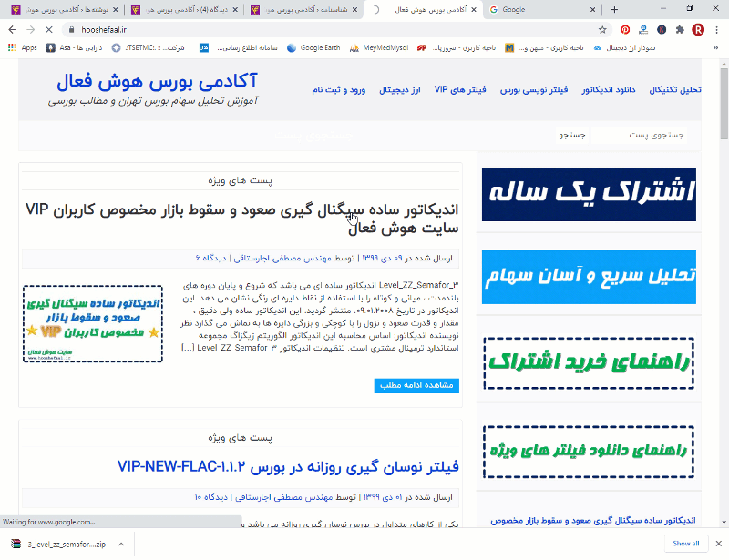Viewport: 729px width, 560px height.
Task: Click the جستجو search button
Action: (572, 136)
